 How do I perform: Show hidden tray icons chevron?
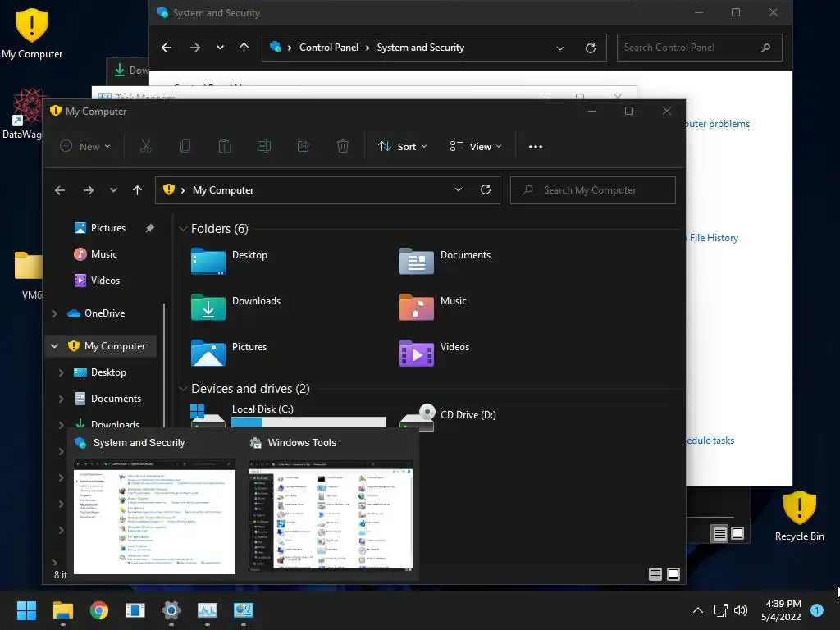(x=698, y=610)
